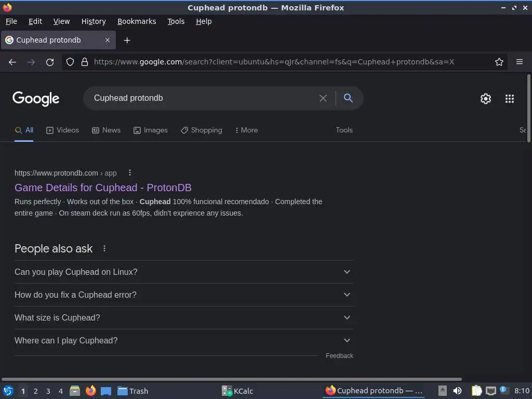
Task: Open the application launcher in the taskbar
Action: (8, 391)
